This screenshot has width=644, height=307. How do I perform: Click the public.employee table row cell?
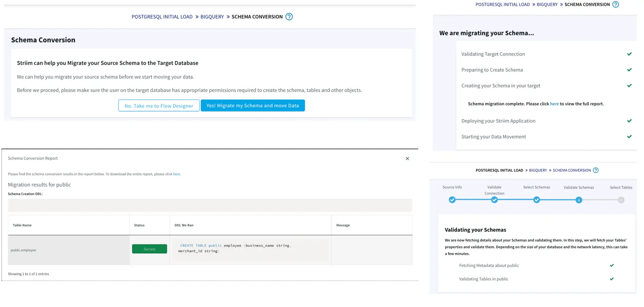point(23,250)
